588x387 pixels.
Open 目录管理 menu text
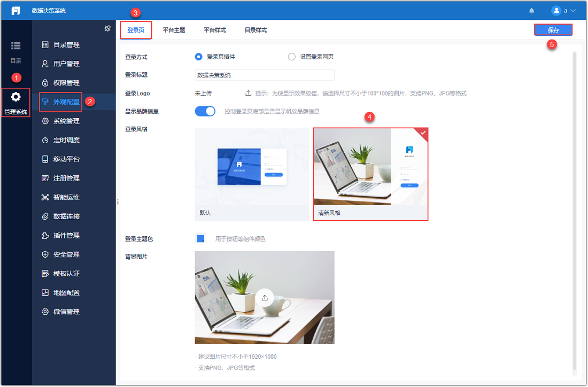(x=66, y=44)
